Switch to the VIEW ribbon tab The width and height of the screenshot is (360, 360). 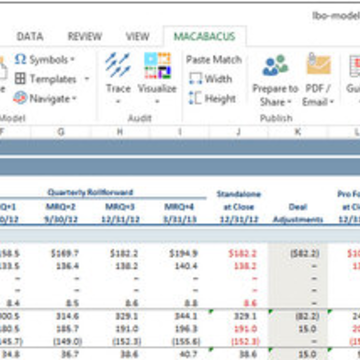tap(137, 36)
